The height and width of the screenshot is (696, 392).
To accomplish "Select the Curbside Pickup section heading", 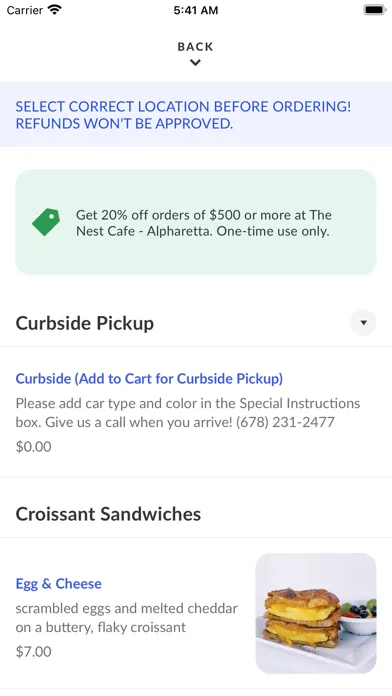I will tap(85, 323).
